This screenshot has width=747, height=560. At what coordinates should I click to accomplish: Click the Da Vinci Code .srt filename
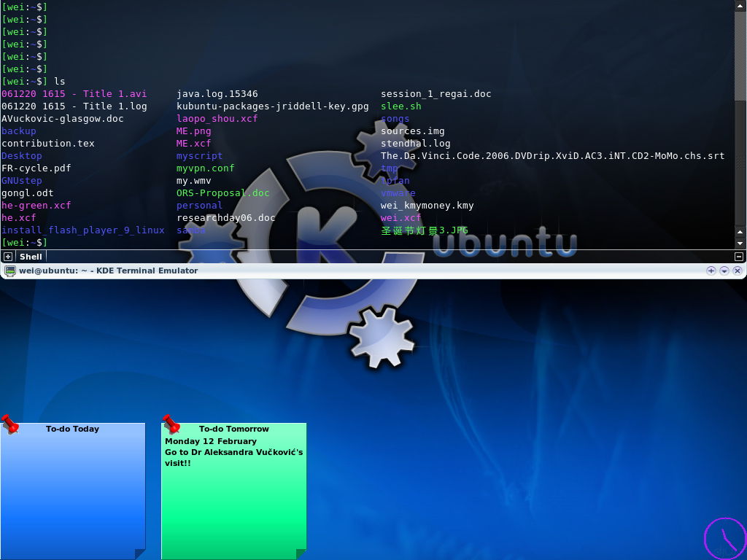pyautogui.click(x=553, y=156)
